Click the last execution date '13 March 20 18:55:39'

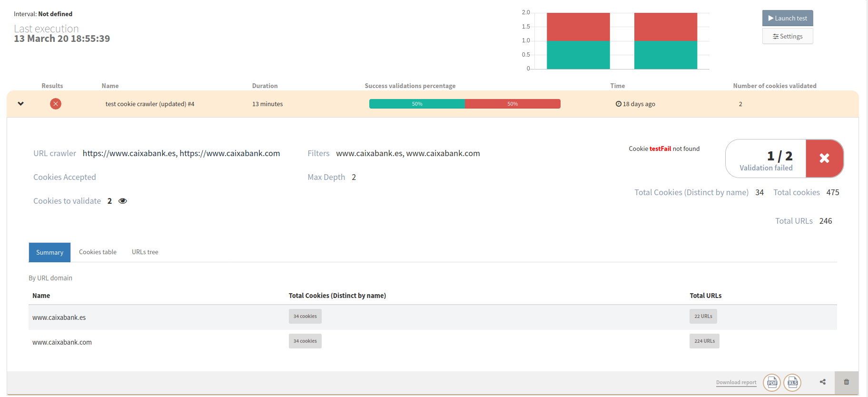click(x=62, y=39)
